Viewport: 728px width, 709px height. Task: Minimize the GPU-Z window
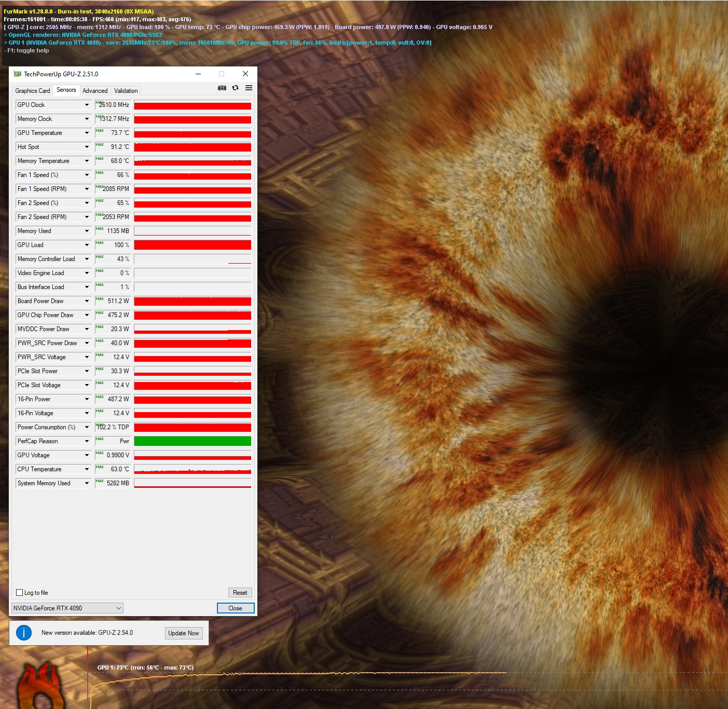198,74
